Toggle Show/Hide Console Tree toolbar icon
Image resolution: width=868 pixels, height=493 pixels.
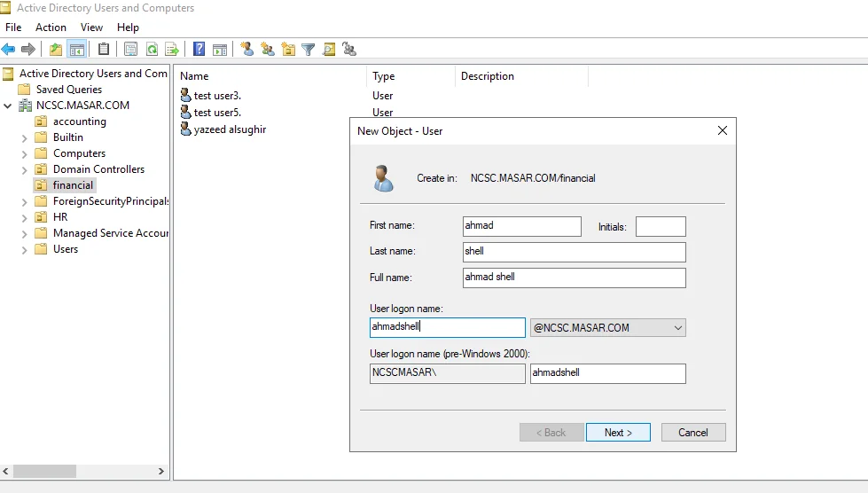tap(76, 50)
